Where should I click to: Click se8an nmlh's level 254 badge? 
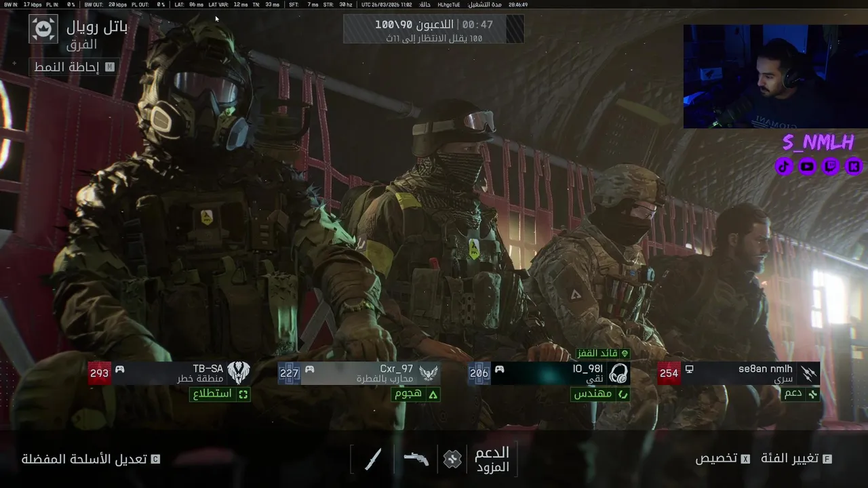669,373
